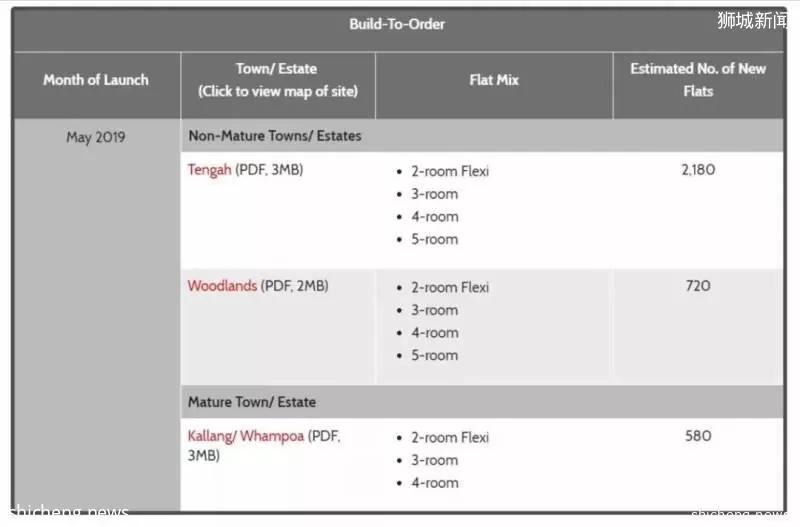Select Estimated No. of New Flats header
Screen dimensions: 800x527
[x=698, y=80]
